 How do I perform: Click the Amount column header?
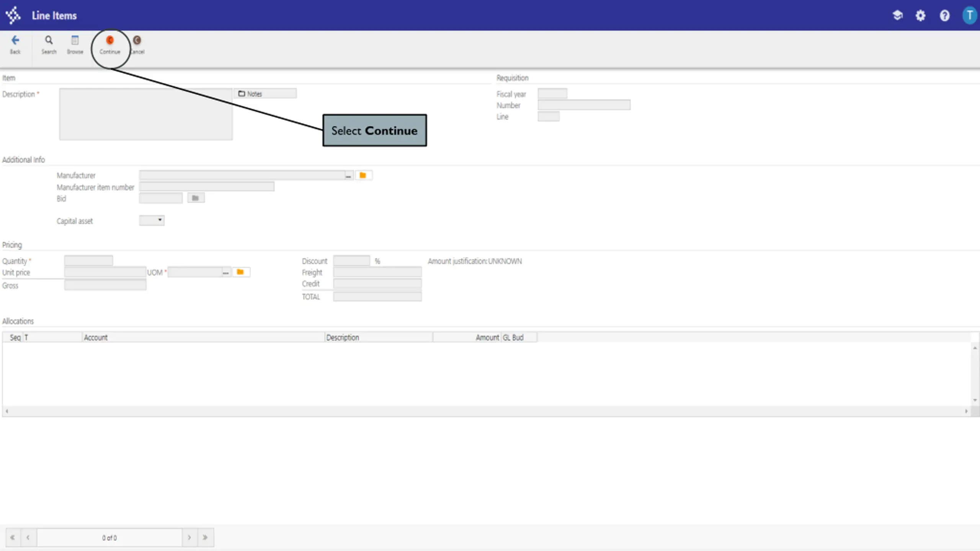pos(467,337)
